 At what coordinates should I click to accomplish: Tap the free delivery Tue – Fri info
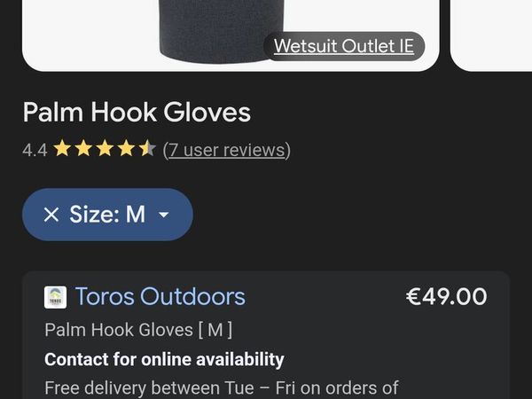(222, 388)
